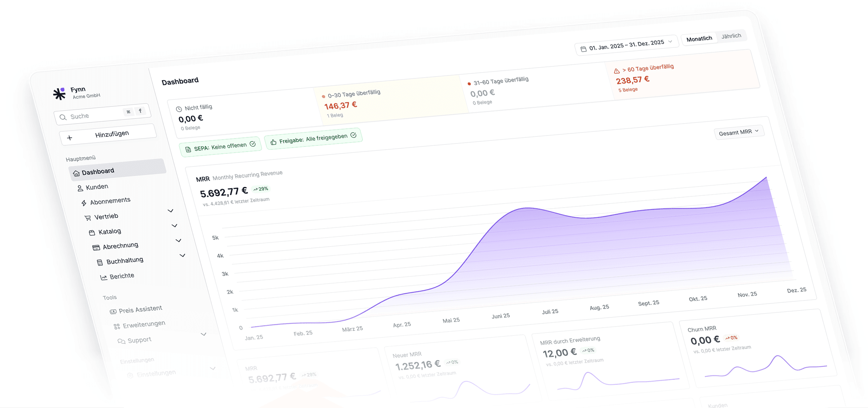868x408 pixels.
Task: Click the person icon beside Kunden
Action: point(80,188)
